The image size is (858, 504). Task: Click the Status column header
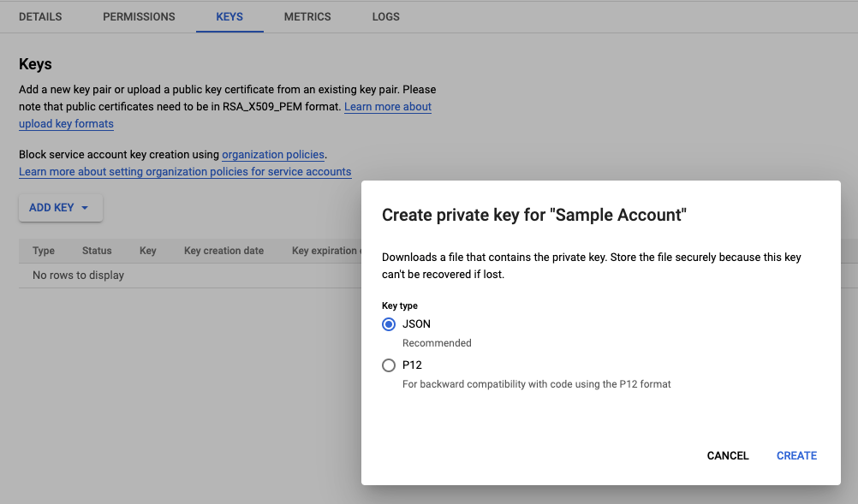pyautogui.click(x=97, y=251)
